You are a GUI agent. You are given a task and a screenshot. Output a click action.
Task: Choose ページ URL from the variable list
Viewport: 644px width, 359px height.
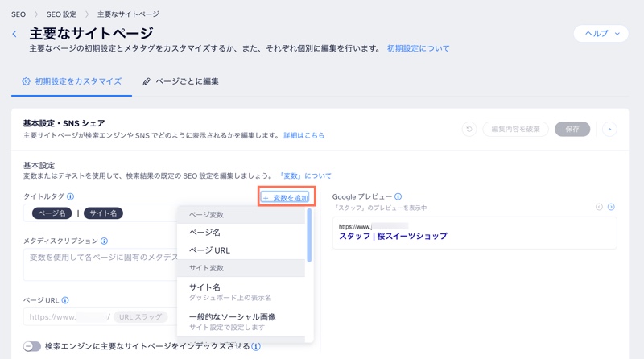point(241,250)
